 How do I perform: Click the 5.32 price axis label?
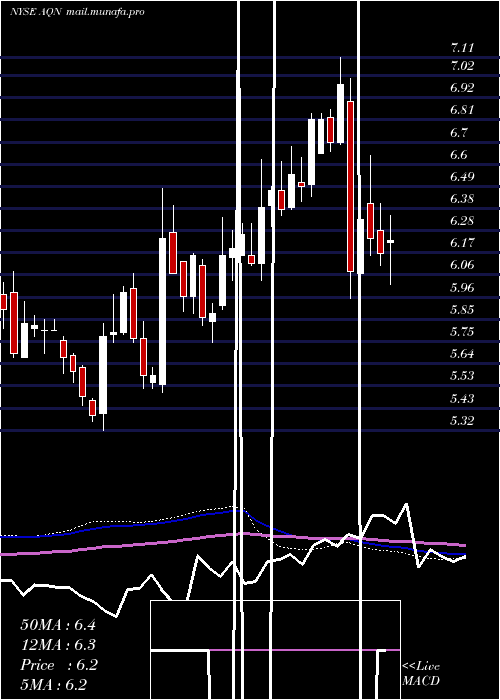coord(462,420)
